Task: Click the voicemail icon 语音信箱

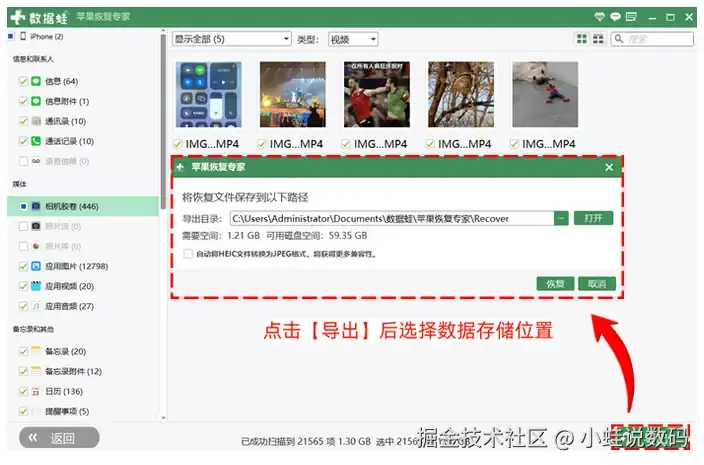Action: 36,161
